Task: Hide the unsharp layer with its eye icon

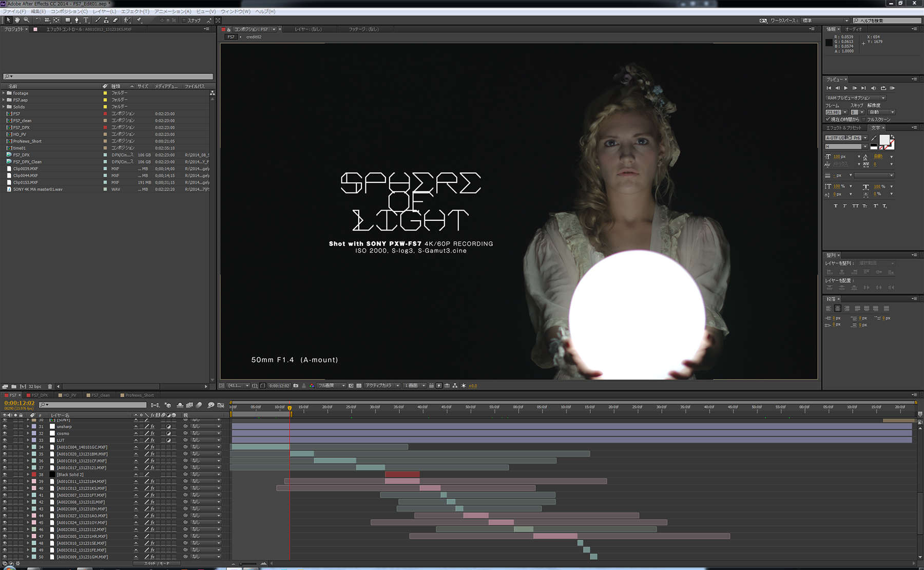Action: click(x=5, y=426)
